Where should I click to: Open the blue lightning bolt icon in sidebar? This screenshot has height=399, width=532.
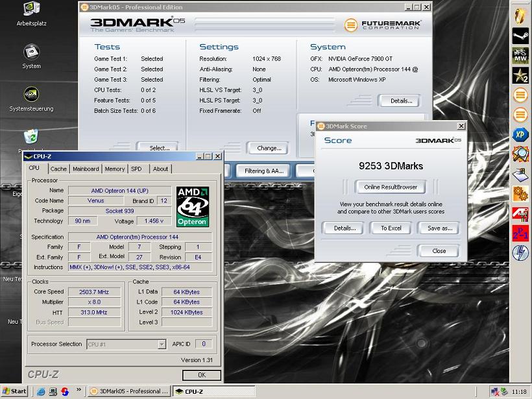point(520,253)
